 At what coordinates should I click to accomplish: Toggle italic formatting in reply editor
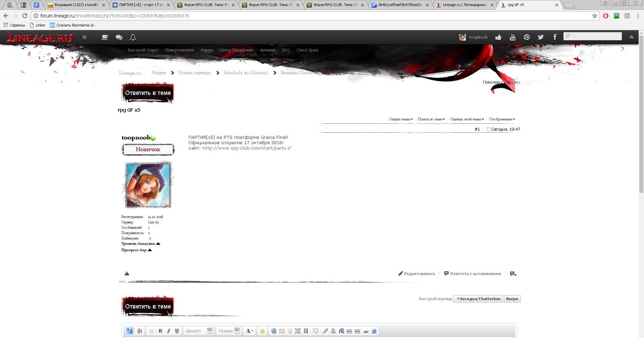[x=168, y=331]
